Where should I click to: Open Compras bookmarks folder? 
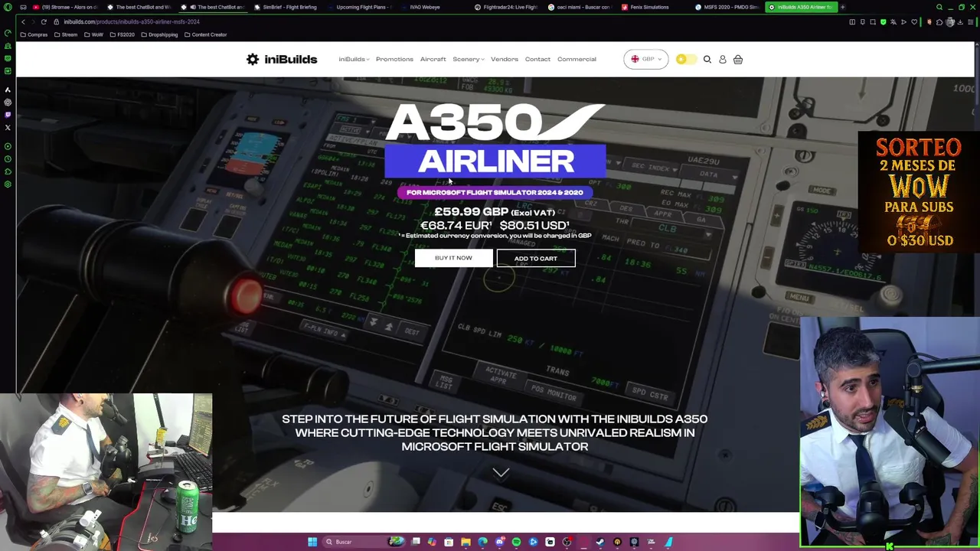(34, 34)
